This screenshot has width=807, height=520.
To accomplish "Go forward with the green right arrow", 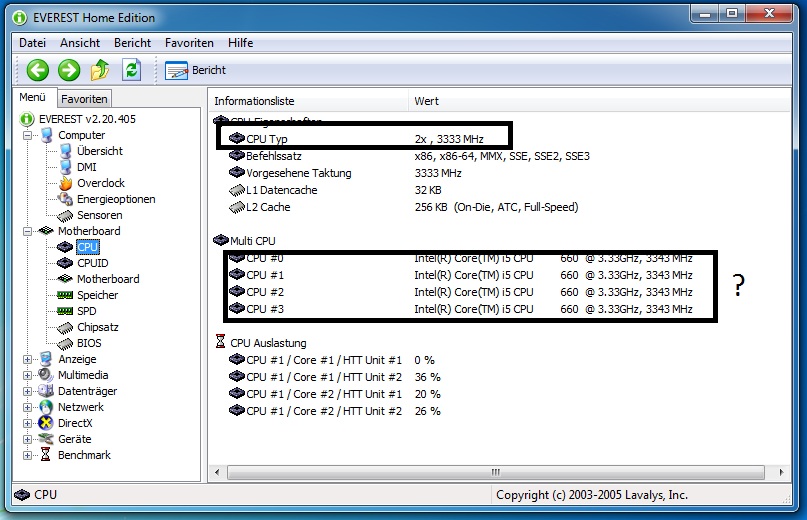I will 69,70.
